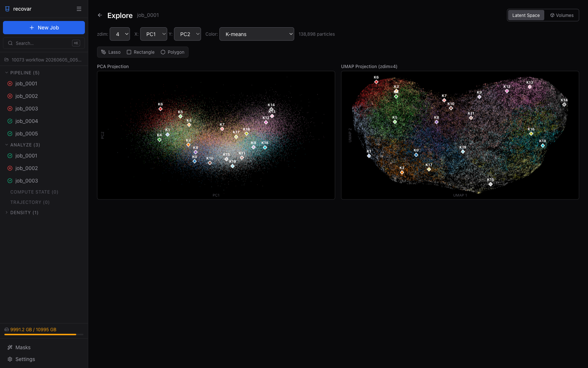588x368 pixels.
Task: Open Analyze job_0001 entry
Action: coord(44,156)
